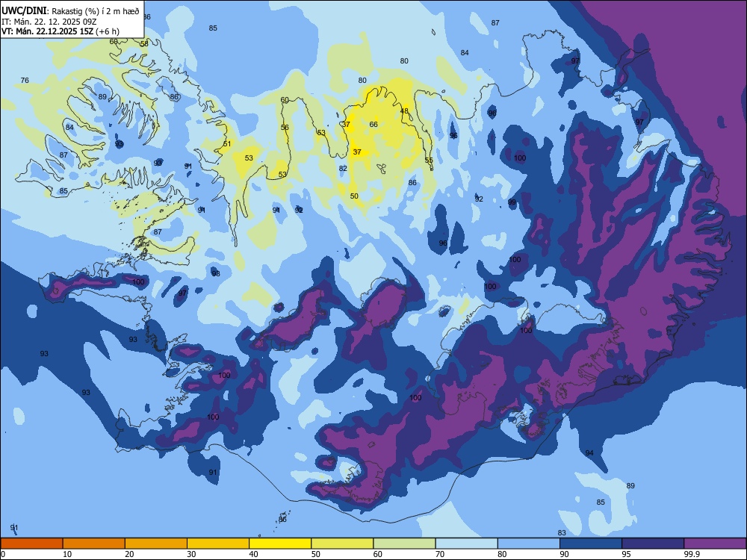Click the 60–70 pale green legend swatch
Image resolution: width=747 pixels, height=560 pixels.
404,544
